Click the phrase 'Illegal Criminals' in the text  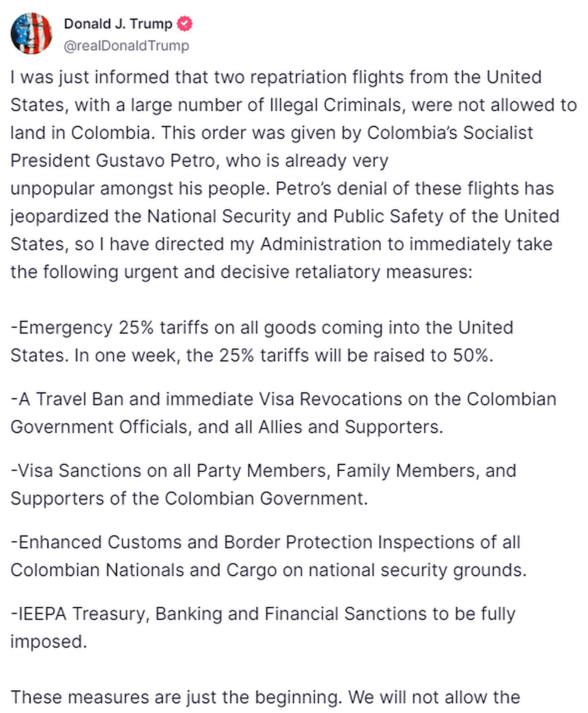point(335,105)
